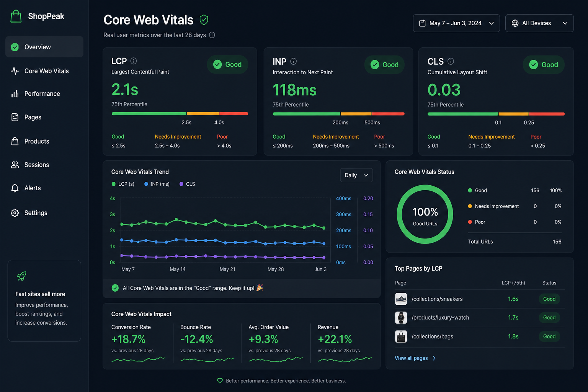Click the Total URLs 156 value
The width and height of the screenshot is (588, 392).
tap(557, 242)
